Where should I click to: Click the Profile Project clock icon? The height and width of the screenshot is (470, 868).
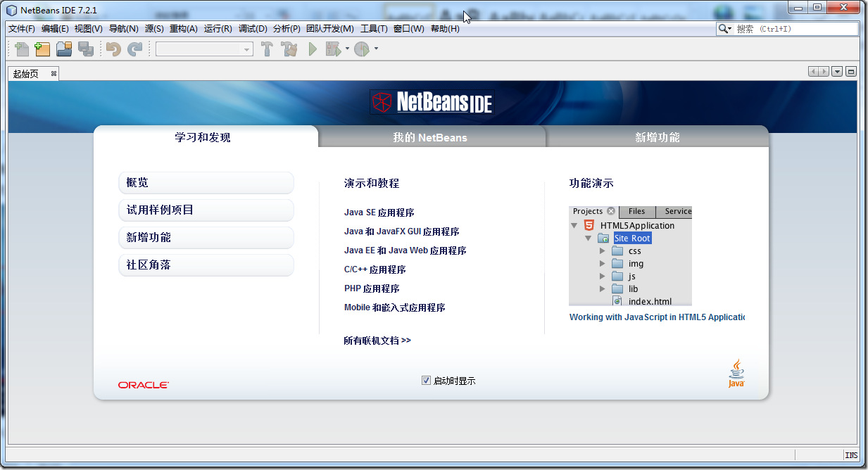[x=362, y=49]
